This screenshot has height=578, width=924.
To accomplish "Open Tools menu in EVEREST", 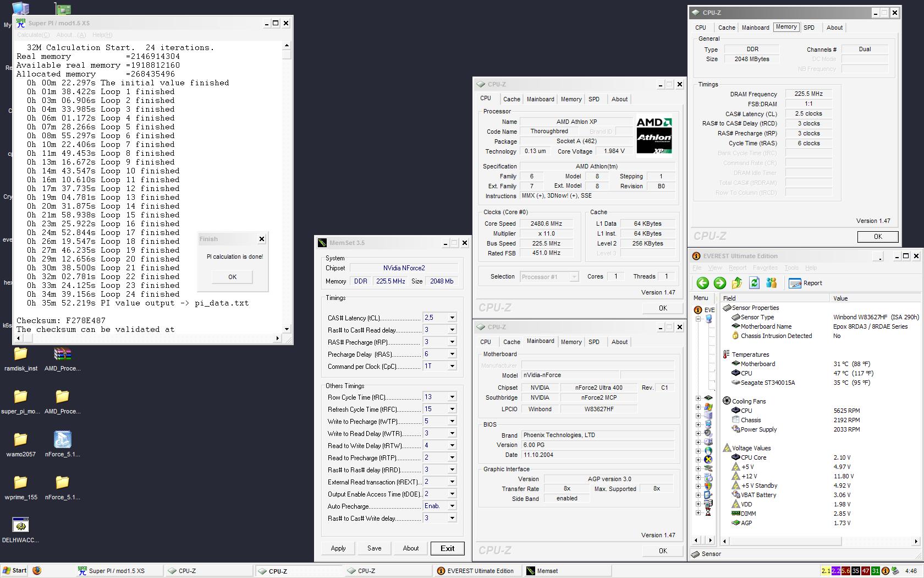I will point(791,268).
